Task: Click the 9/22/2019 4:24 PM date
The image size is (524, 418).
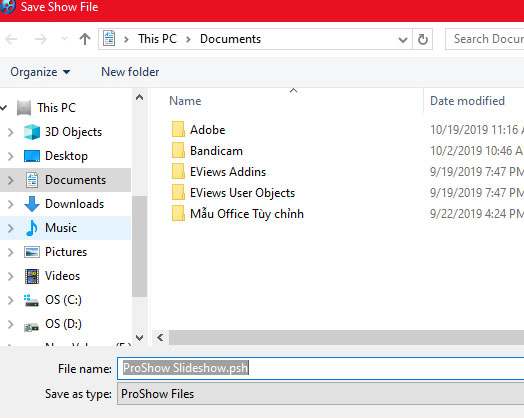Action: [477, 214]
